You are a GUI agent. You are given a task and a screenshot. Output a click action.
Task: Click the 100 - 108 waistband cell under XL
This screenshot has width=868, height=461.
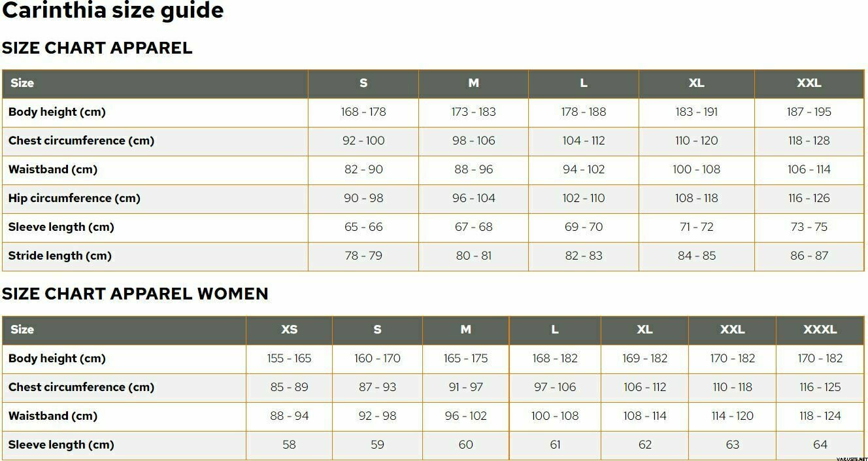click(696, 169)
